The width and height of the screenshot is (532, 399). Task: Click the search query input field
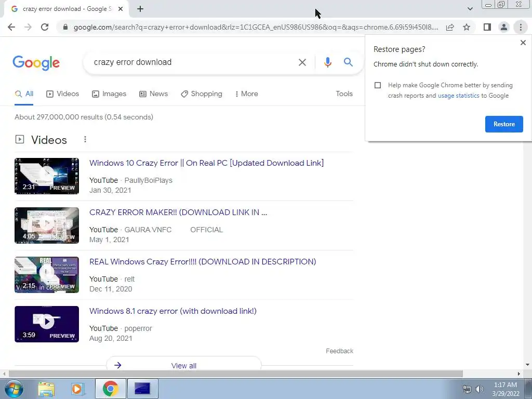coord(190,62)
